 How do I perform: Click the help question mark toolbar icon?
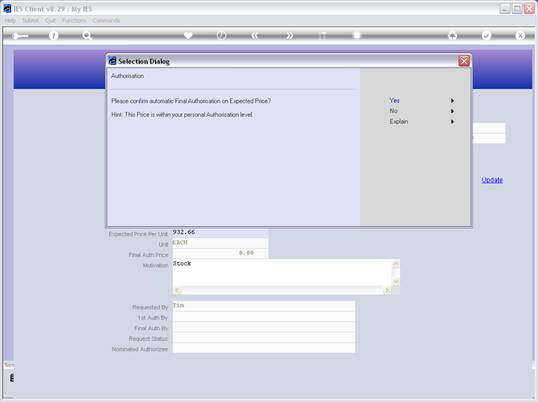[53, 35]
